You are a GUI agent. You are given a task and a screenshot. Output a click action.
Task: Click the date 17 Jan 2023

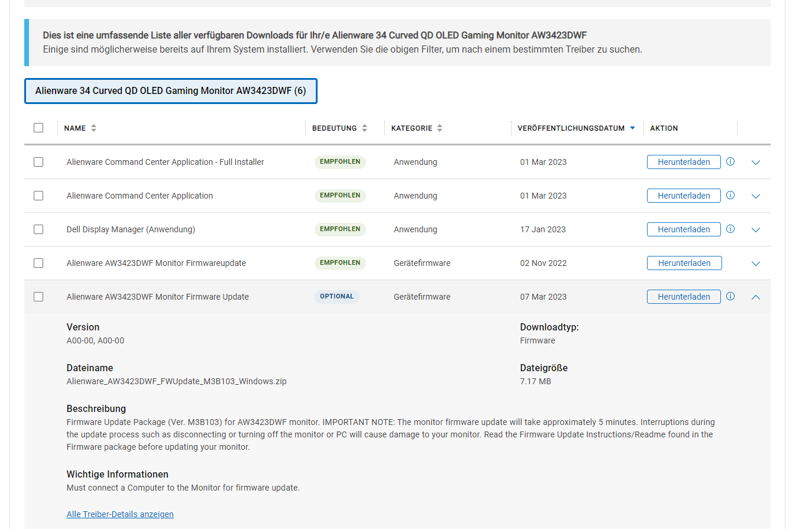click(x=543, y=229)
